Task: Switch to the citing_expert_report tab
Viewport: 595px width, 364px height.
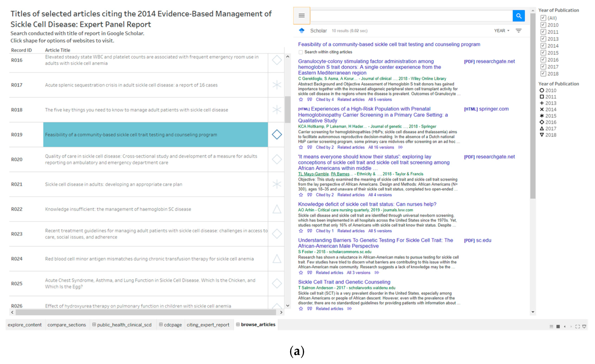Action: point(208,325)
